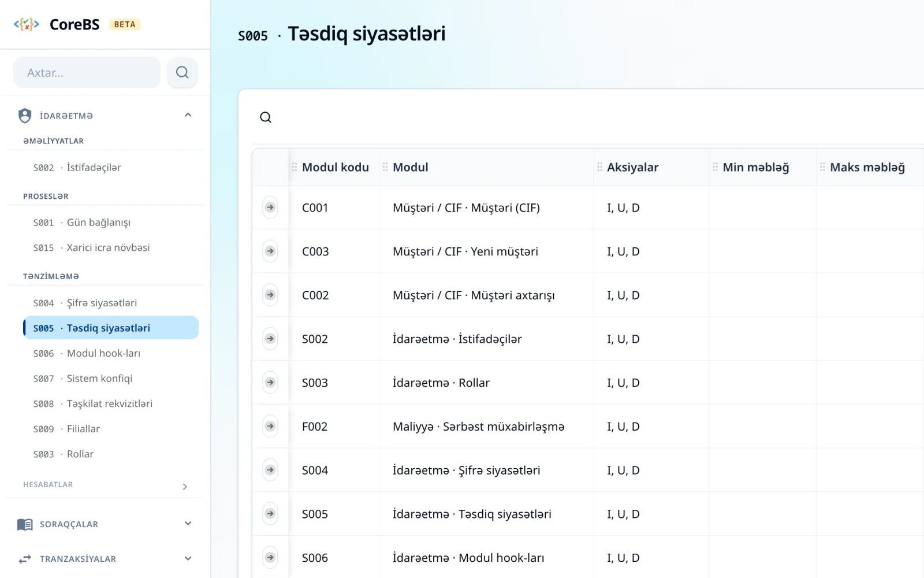Click the sidebar search magnifier button
Screen dimensions: 924x578
[182, 72]
